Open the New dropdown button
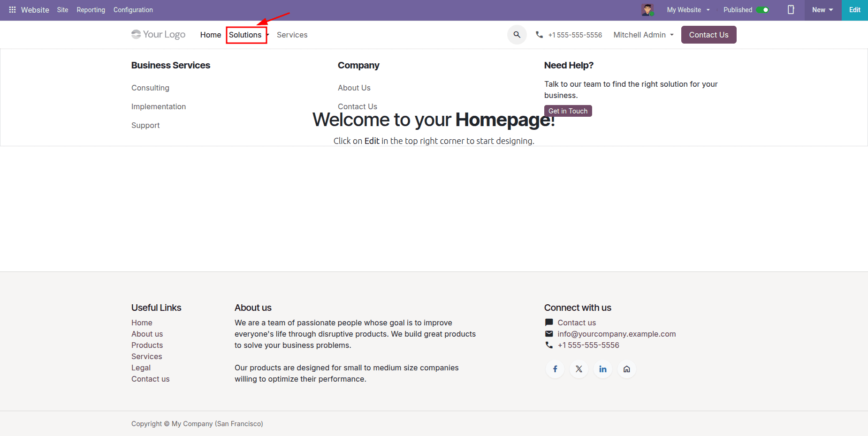This screenshot has width=868, height=436. (823, 10)
